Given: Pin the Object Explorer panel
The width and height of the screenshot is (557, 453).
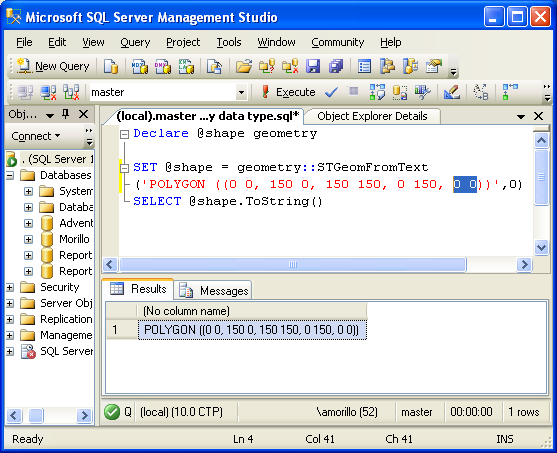Looking at the screenshot, I should coord(66,114).
